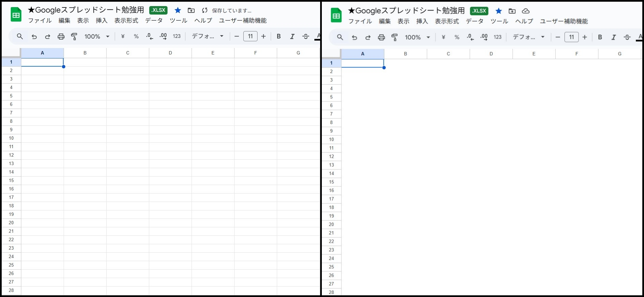Apply yen currency format in left window

coord(123,37)
